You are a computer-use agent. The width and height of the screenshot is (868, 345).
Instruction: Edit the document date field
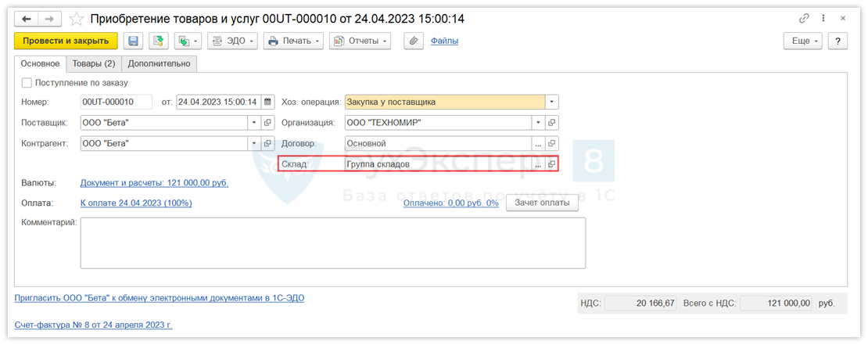pos(218,102)
